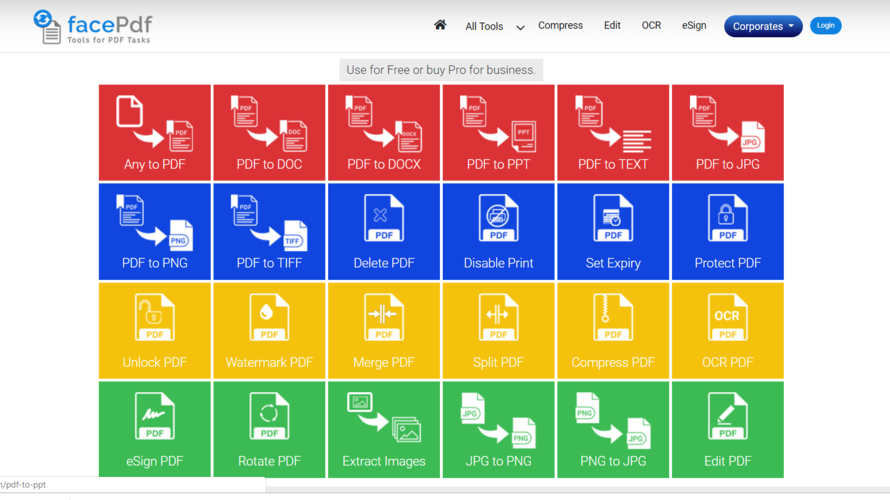Go to the Home icon in navbar
Viewport: 890px width, 500px height.
click(440, 25)
